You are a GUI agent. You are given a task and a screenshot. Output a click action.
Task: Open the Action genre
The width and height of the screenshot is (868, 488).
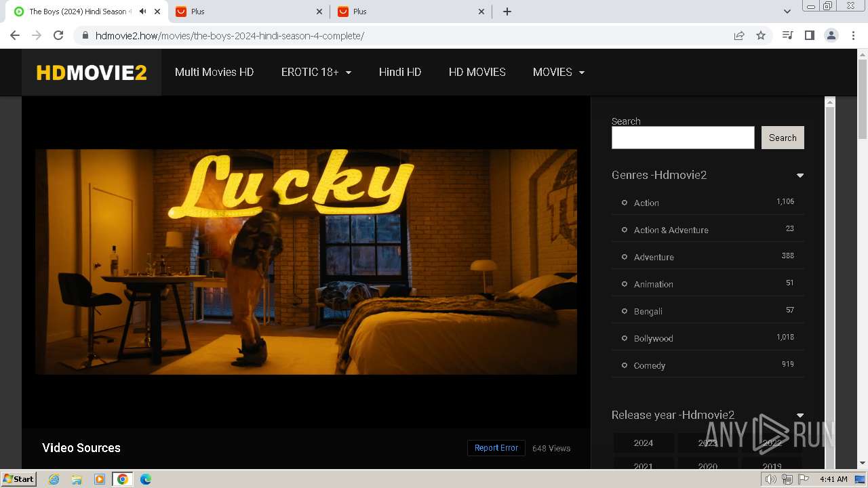646,203
